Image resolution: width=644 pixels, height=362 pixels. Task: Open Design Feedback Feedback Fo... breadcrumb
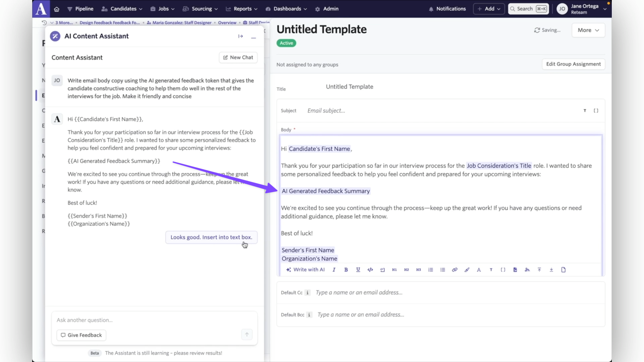(110, 23)
